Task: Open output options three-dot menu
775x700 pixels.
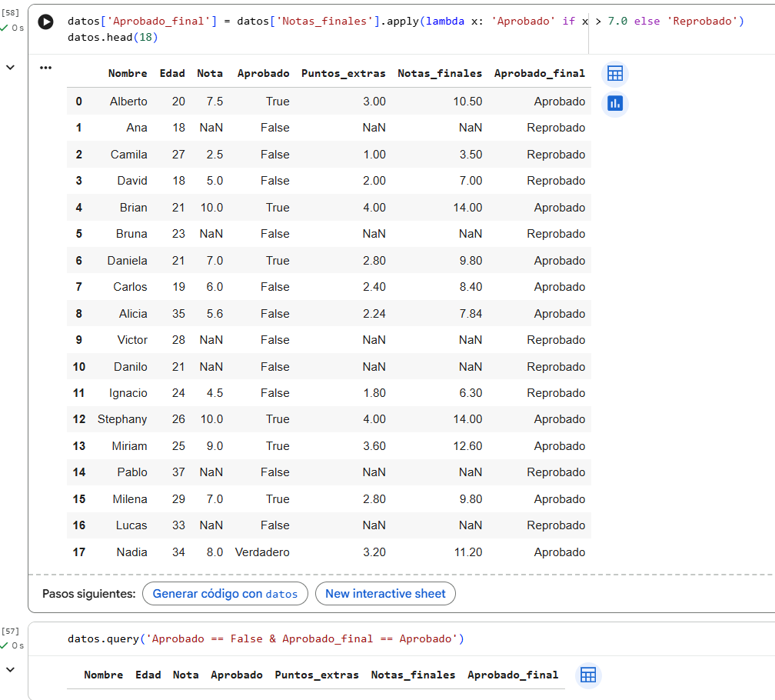Action: pos(46,68)
